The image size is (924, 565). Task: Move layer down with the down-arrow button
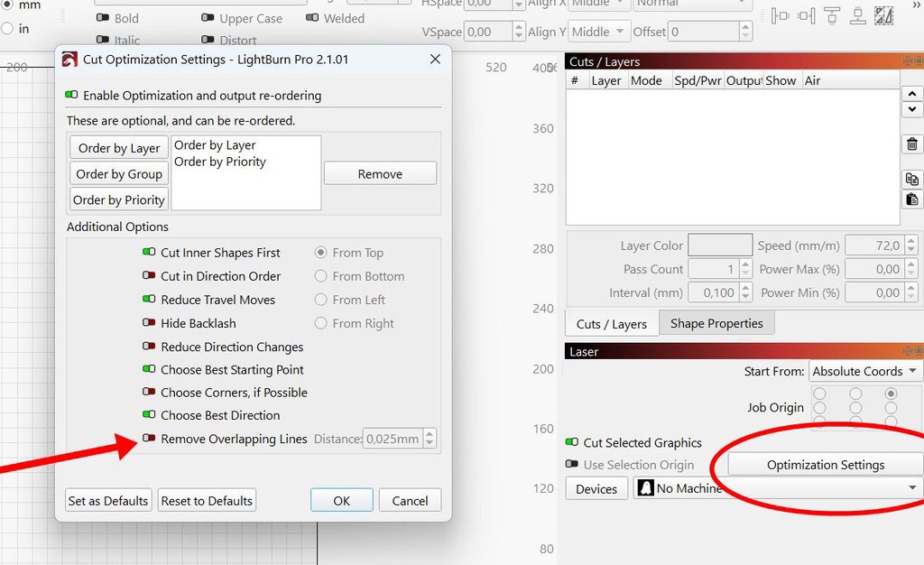click(911, 109)
